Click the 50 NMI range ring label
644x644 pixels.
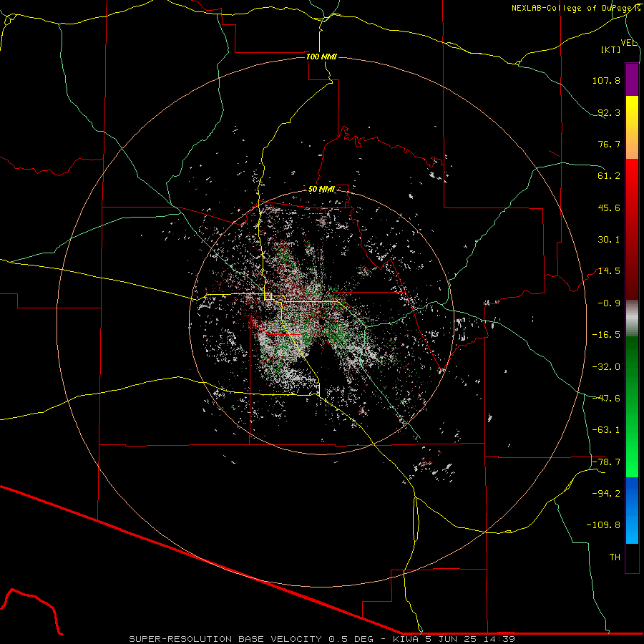pos(321,190)
